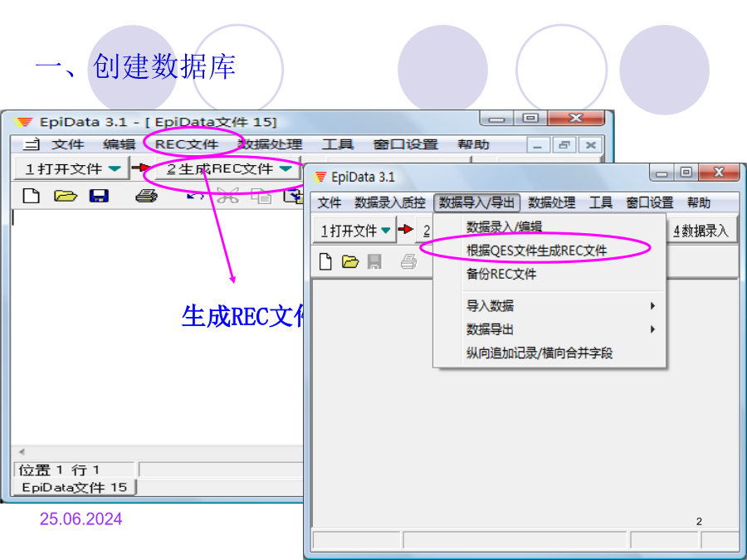This screenshot has height=560, width=747.
Task: Open the 工具 menu in the back window
Action: (337, 144)
